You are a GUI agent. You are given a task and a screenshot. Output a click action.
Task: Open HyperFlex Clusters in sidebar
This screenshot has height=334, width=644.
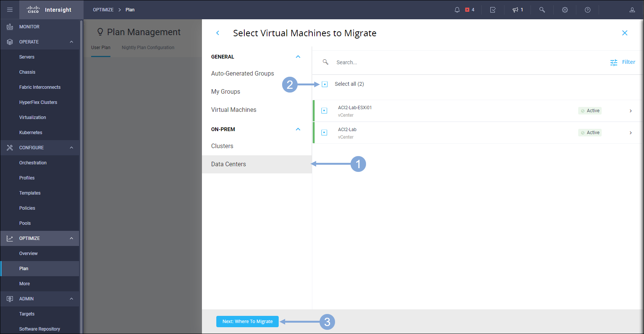pos(38,102)
